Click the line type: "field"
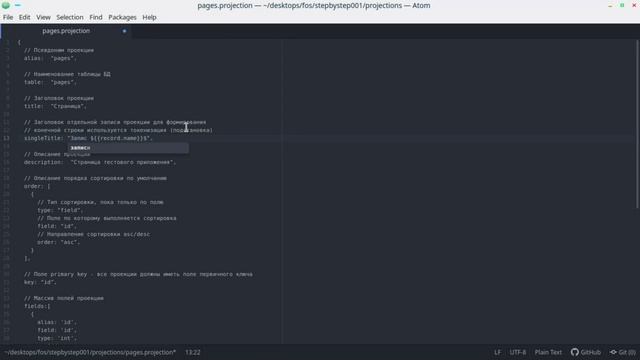This screenshot has height=360, width=640. click(x=60, y=210)
